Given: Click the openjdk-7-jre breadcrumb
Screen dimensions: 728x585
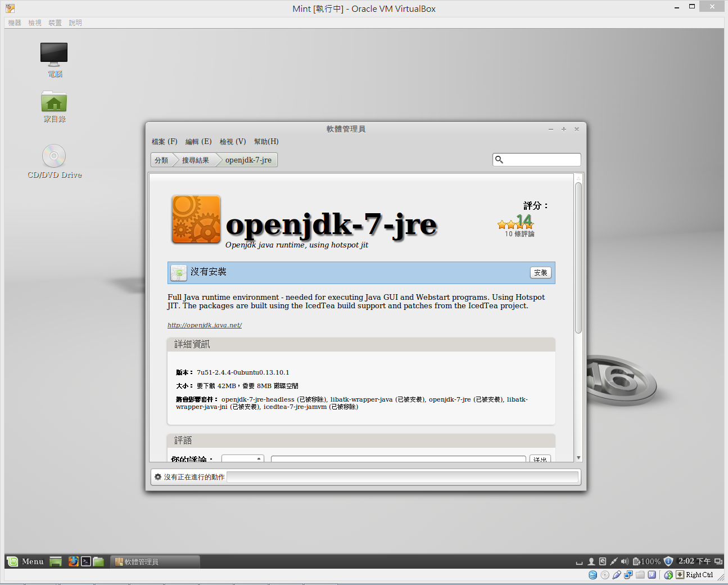Looking at the screenshot, I should pos(248,160).
